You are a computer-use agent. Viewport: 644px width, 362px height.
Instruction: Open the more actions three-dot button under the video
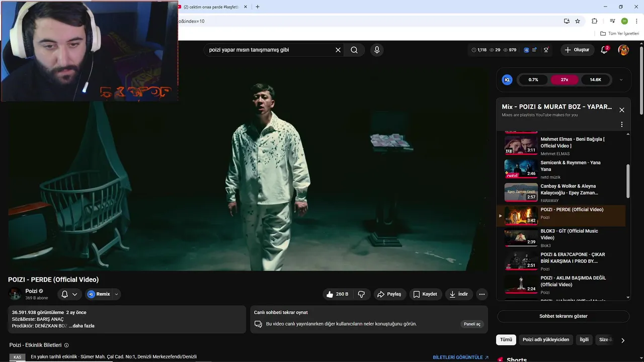(x=481, y=294)
